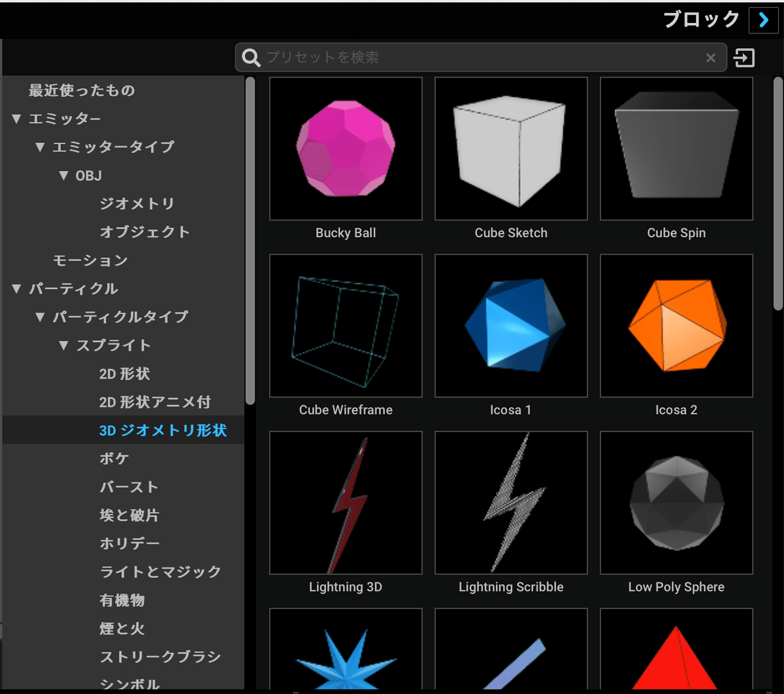
Task: Collapse the パーティクル tree section
Action: (16, 289)
